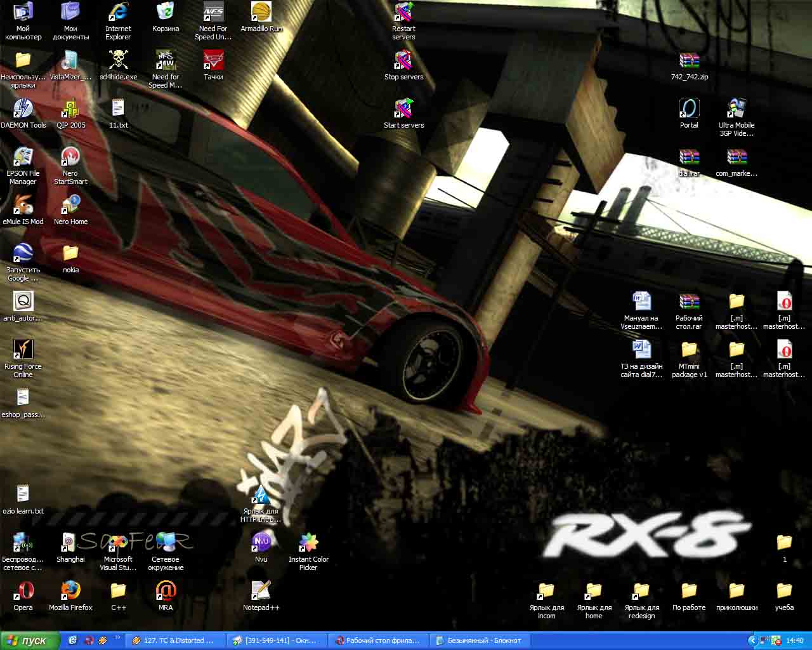Open the Ярлык для incom folder shortcut
812x650 pixels.
pyautogui.click(x=546, y=599)
